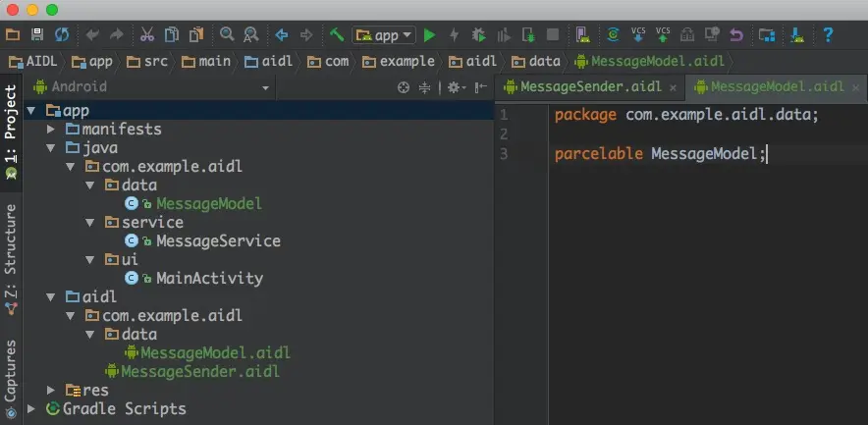Click line number 2 in editor gutter
The width and height of the screenshot is (868, 425).
coord(503,134)
